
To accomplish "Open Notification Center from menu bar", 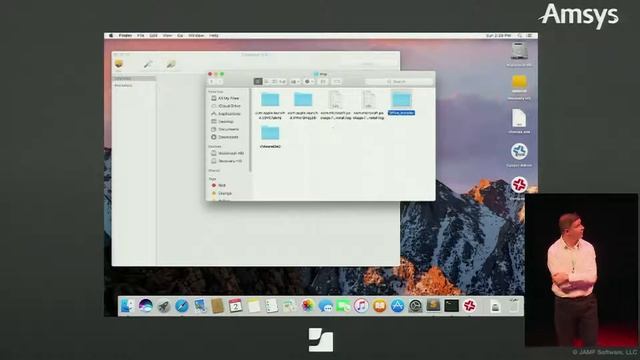I will pos(530,36).
